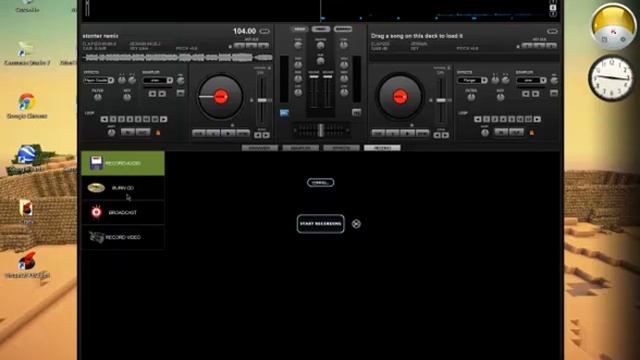The width and height of the screenshot is (640, 360).
Task: Select Record Video option
Action: [x=123, y=237]
